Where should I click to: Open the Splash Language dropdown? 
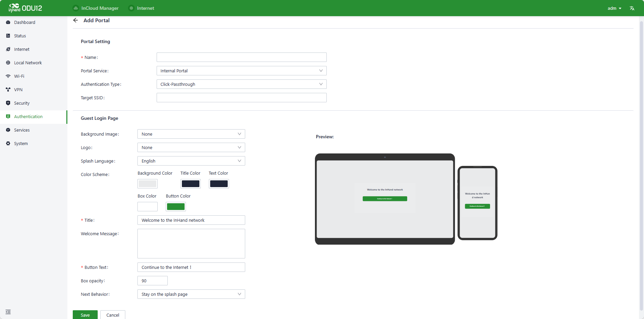point(191,161)
